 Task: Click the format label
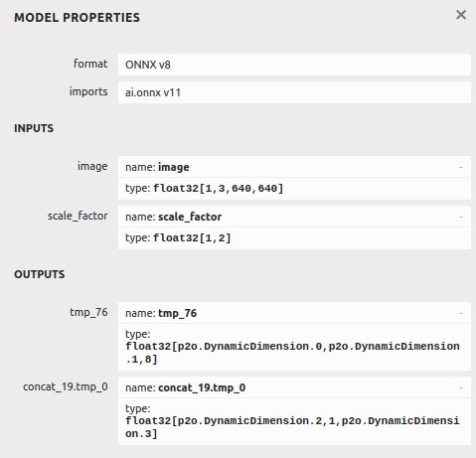coord(90,64)
